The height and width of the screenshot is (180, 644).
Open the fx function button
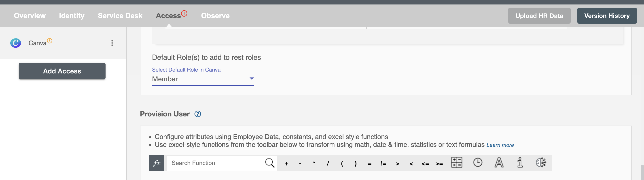tap(157, 163)
